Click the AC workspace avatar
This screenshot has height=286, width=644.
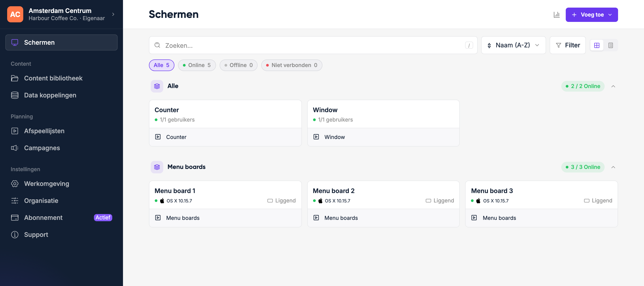click(x=15, y=15)
